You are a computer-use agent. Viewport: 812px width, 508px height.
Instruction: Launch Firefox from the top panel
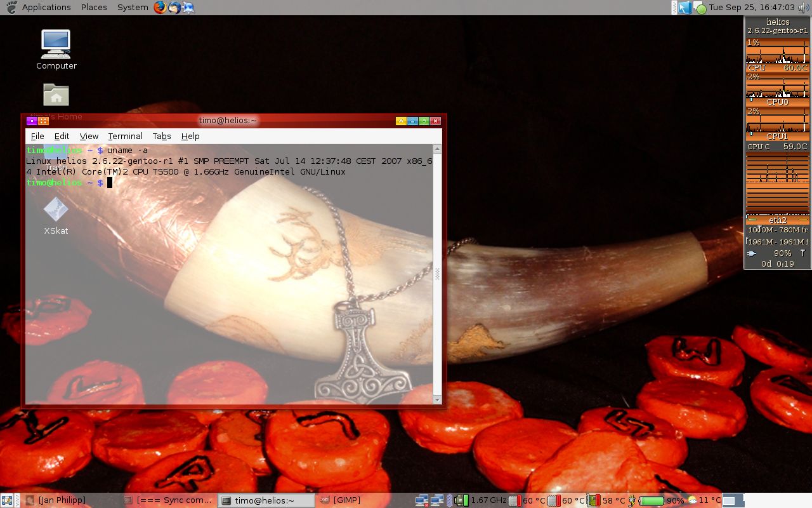pyautogui.click(x=159, y=8)
